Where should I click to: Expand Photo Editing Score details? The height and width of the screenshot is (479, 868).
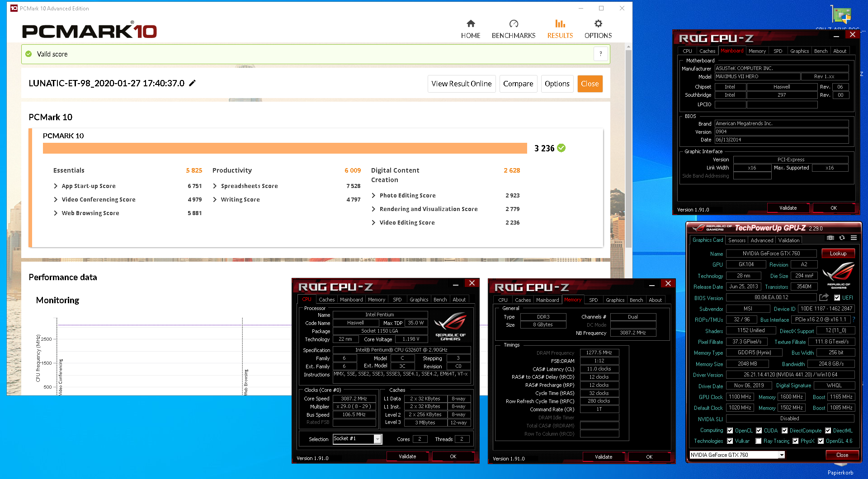tap(373, 195)
